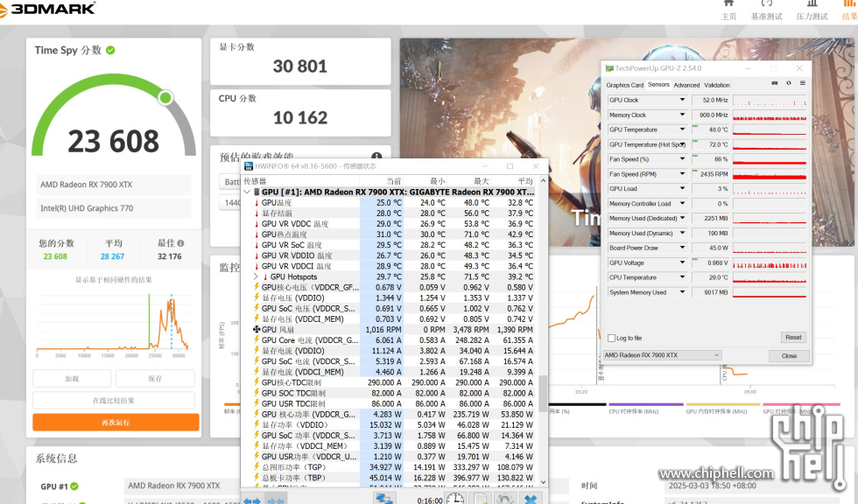Click the green check beside GPU #1
This screenshot has height=504, width=858.
click(74, 486)
